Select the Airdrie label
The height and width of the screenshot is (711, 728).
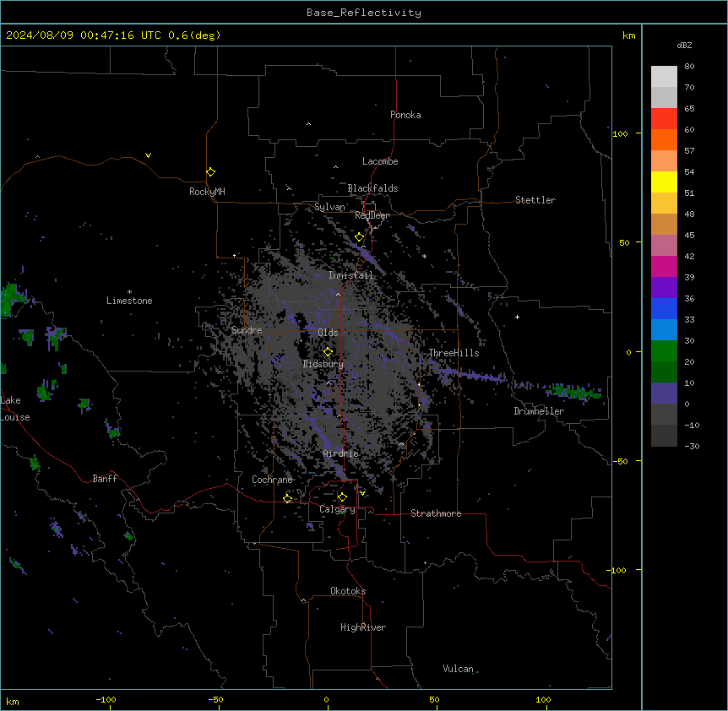point(341,453)
